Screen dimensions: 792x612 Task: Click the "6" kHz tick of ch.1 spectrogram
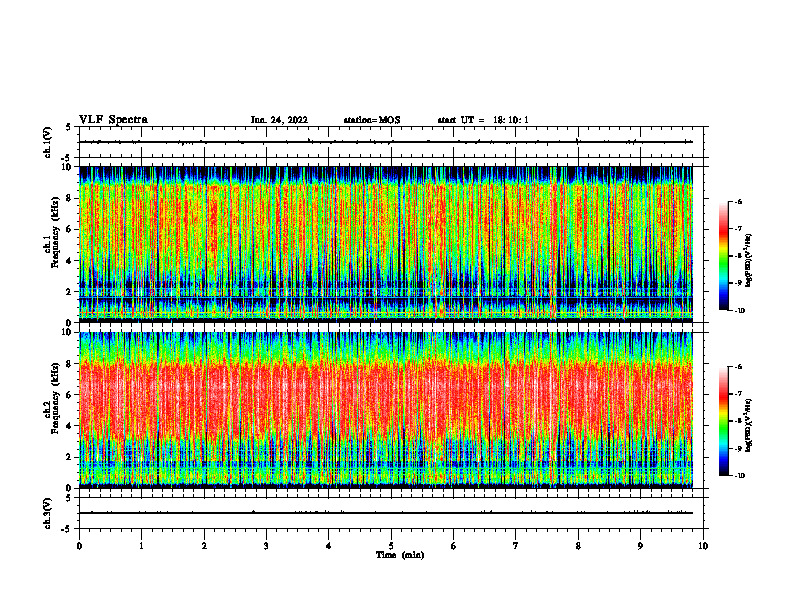coord(69,230)
